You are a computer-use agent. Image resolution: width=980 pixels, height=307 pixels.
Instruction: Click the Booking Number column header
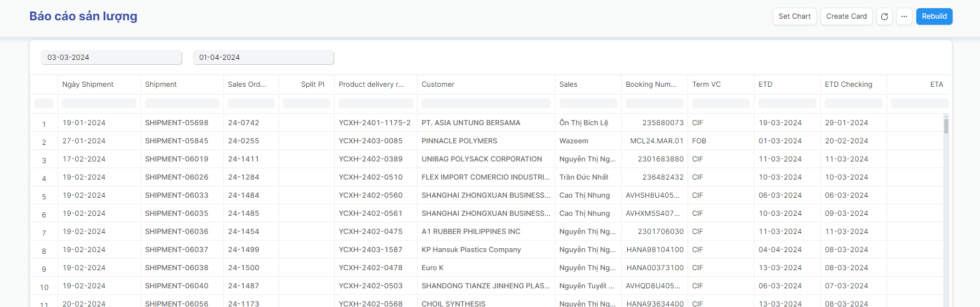tap(651, 85)
